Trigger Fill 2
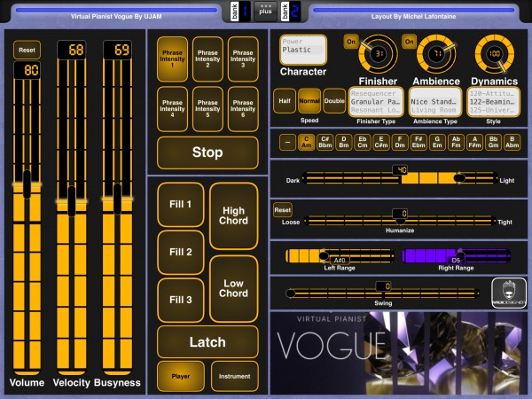This screenshot has width=532, height=399. tap(181, 252)
